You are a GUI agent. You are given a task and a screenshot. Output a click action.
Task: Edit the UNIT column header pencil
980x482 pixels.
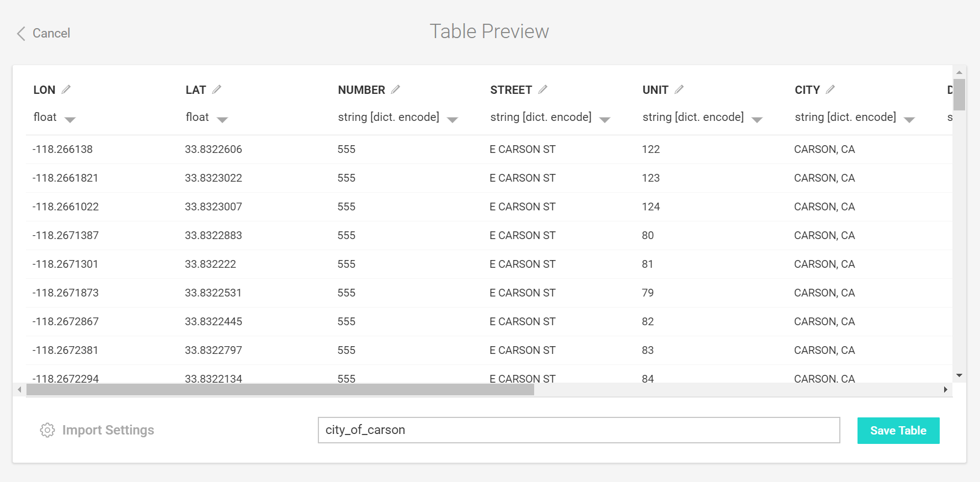tap(679, 89)
